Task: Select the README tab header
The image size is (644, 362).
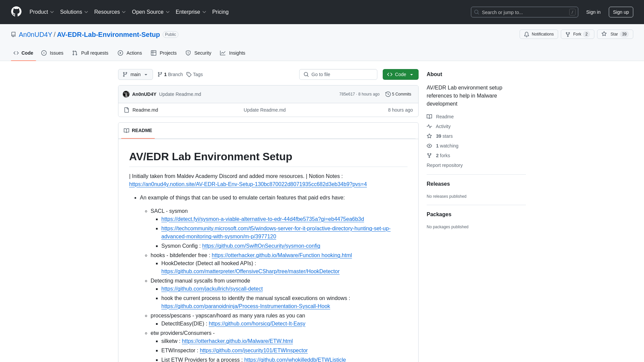Action: (x=138, y=131)
